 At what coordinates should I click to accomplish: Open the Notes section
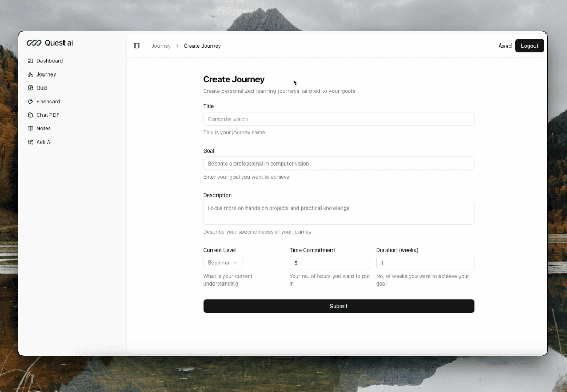click(x=42, y=128)
